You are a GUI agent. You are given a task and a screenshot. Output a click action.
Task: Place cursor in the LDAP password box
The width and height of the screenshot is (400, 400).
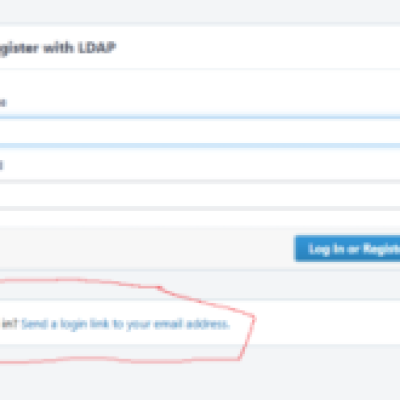point(200,194)
